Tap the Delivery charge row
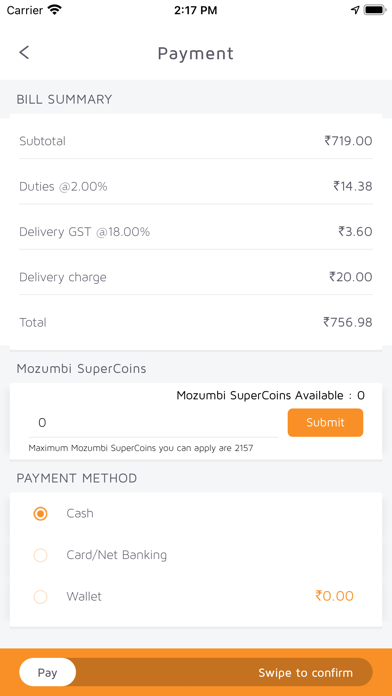The width and height of the screenshot is (392, 696). point(196,277)
